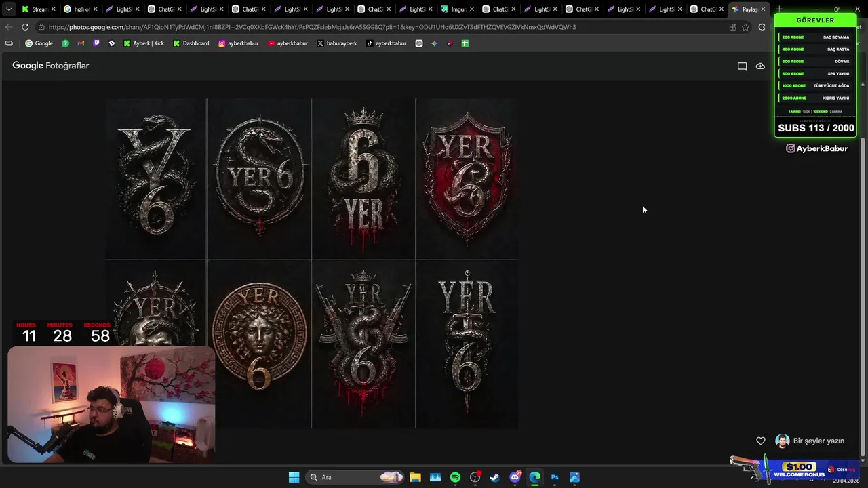Click the bookmarks folder icon at bar start
Viewport: 868px width, 488px height.
(9, 43)
